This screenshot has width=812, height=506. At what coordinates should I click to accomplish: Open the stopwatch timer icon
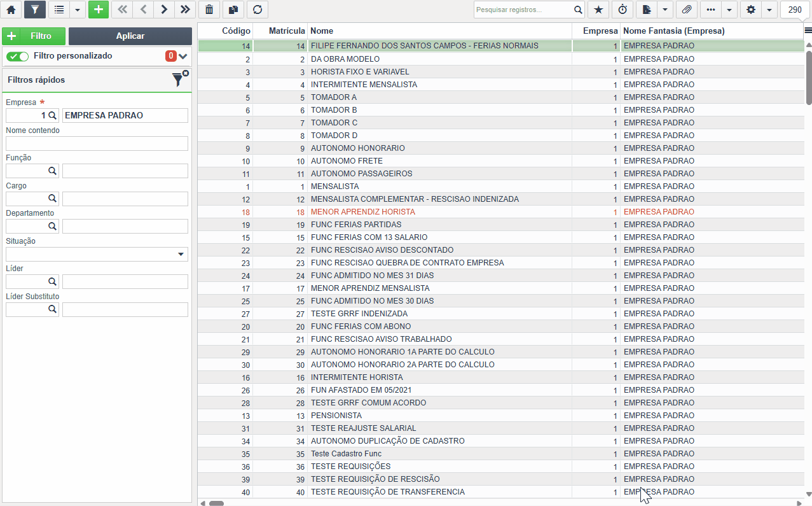[623, 10]
